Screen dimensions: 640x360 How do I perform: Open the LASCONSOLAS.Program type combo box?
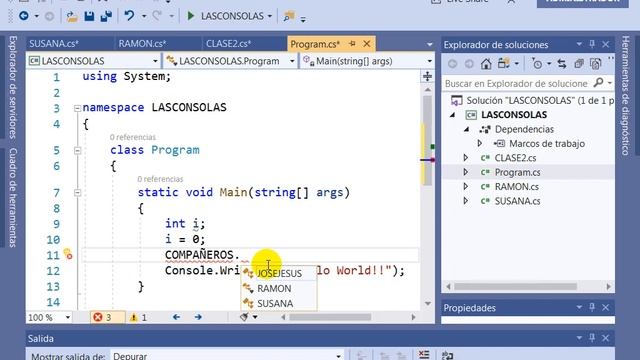pyautogui.click(x=231, y=61)
